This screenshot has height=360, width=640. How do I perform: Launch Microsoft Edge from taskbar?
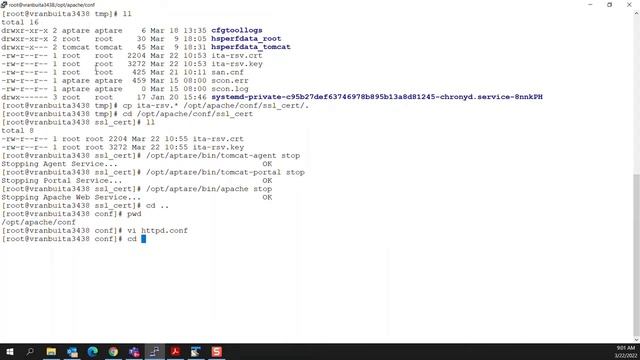[x=93, y=351]
